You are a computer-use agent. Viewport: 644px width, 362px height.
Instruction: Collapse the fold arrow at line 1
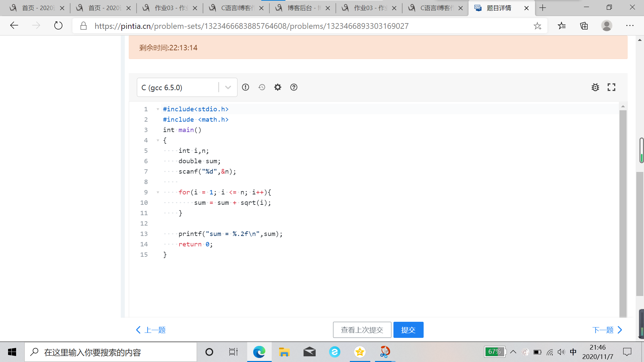click(x=158, y=109)
